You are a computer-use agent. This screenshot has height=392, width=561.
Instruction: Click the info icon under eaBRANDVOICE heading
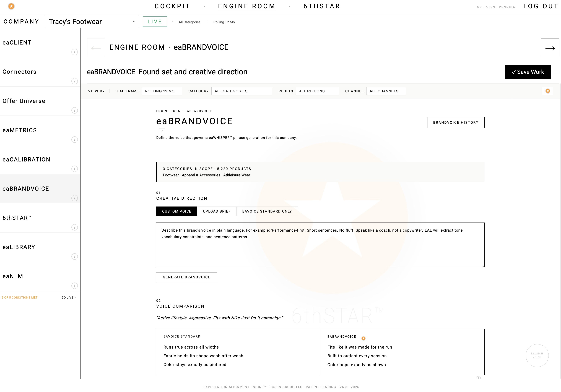[162, 132]
